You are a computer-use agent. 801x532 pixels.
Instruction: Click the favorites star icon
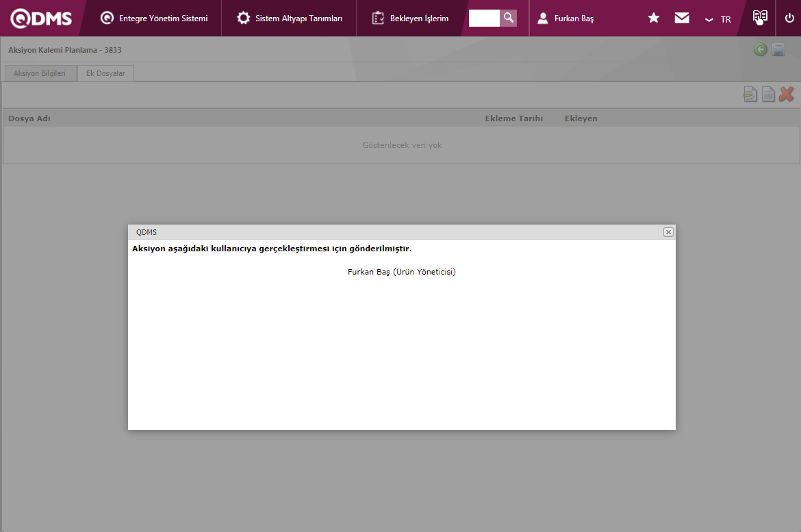point(653,18)
